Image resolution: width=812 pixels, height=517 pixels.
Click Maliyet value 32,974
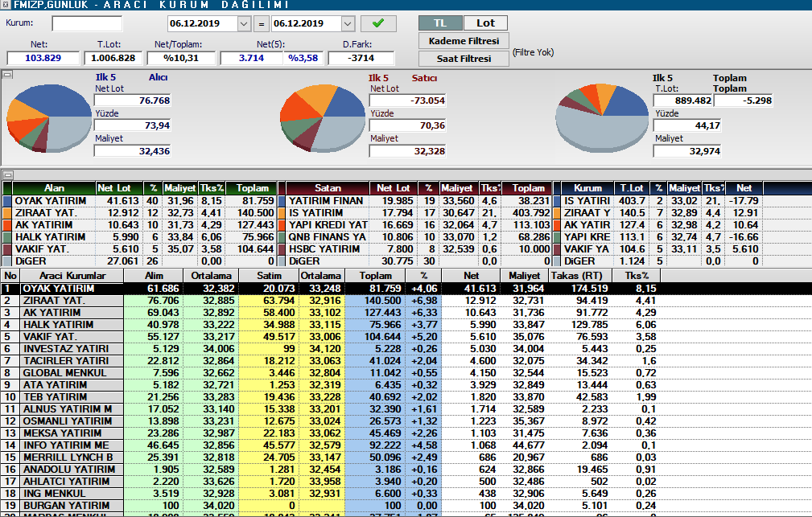(687, 151)
